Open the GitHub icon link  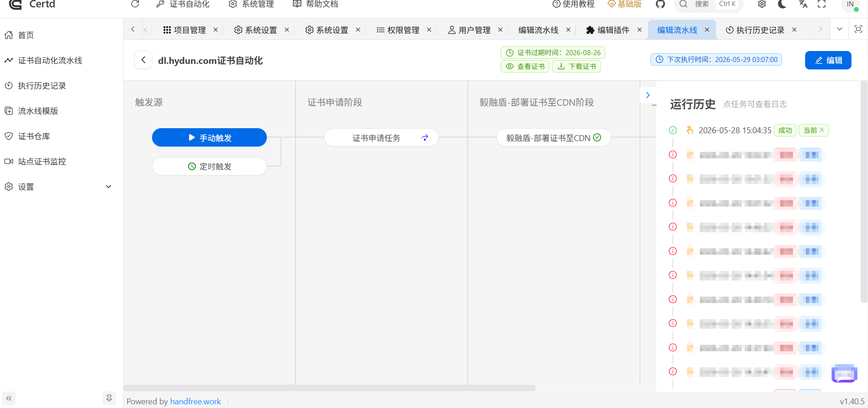(660, 4)
